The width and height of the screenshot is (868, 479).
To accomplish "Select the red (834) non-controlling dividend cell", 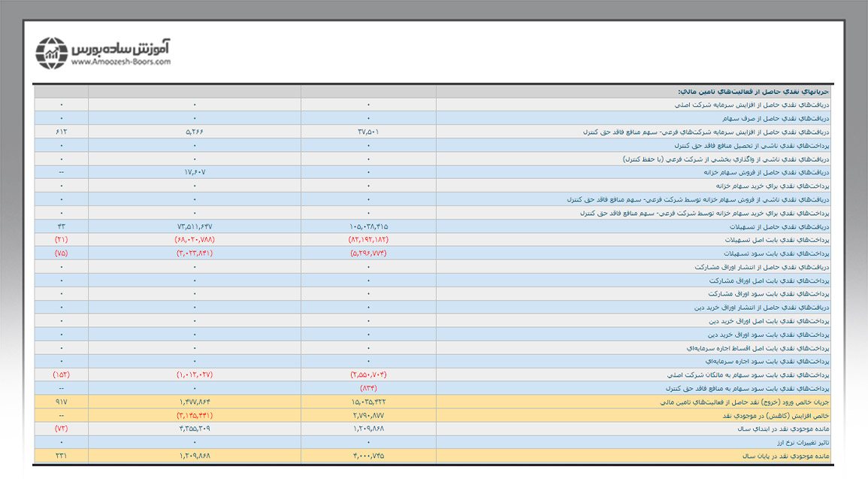I will tap(368, 388).
